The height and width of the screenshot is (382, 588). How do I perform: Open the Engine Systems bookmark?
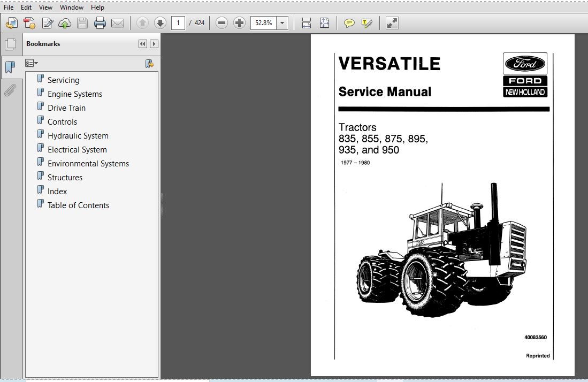click(x=75, y=94)
